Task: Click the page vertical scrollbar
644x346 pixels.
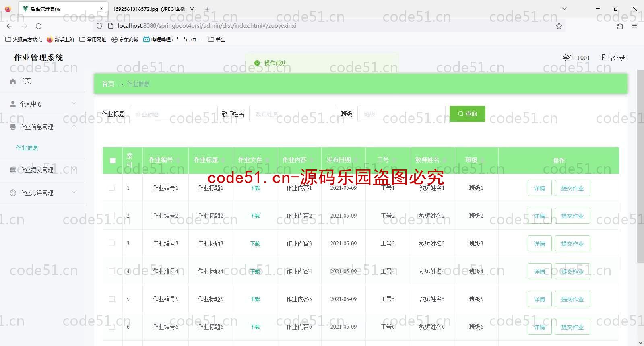Action: pos(640,166)
